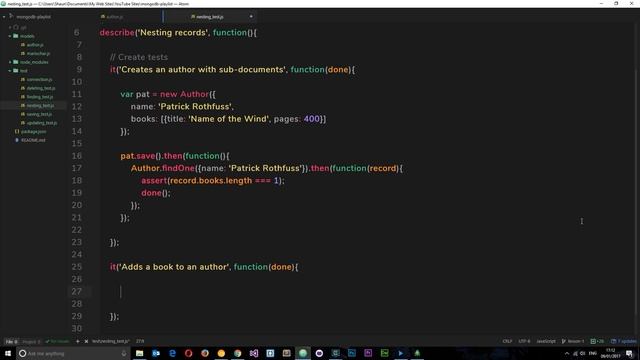Click line number 17 in the gutter
This screenshot has width=640, height=360.
pyautogui.click(x=77, y=168)
